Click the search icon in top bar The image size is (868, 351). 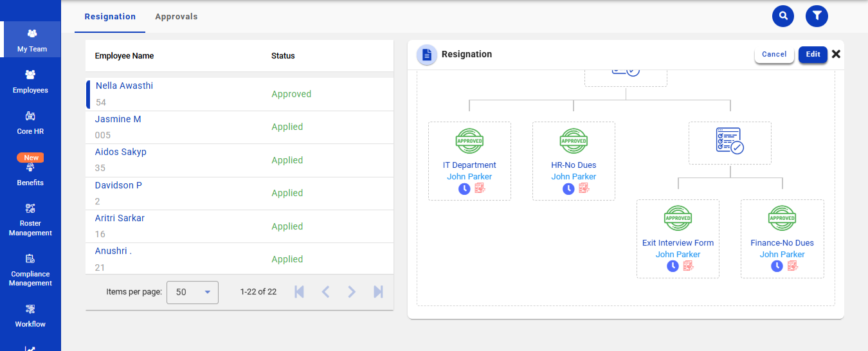[x=782, y=16]
